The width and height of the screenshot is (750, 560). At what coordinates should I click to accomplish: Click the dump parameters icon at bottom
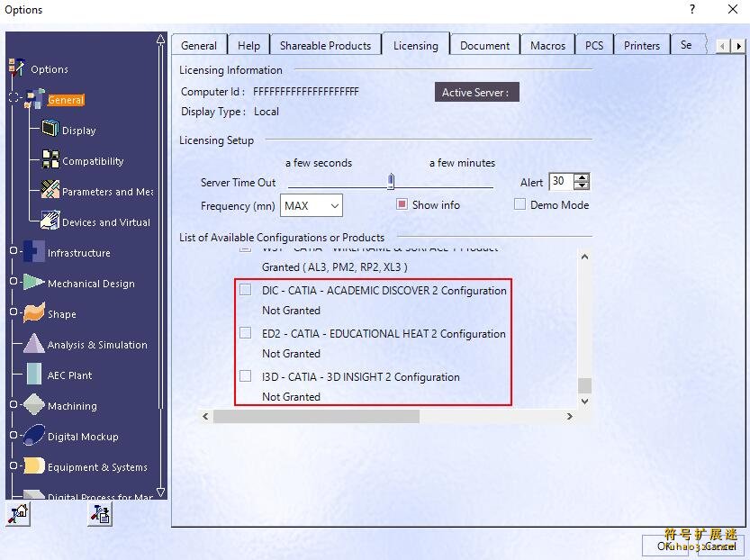[100, 514]
